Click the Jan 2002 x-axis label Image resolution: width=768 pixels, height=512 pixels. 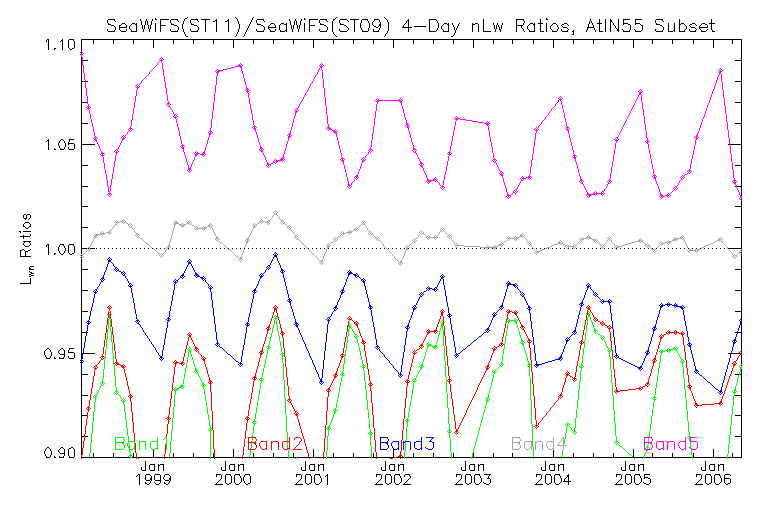[x=393, y=473]
